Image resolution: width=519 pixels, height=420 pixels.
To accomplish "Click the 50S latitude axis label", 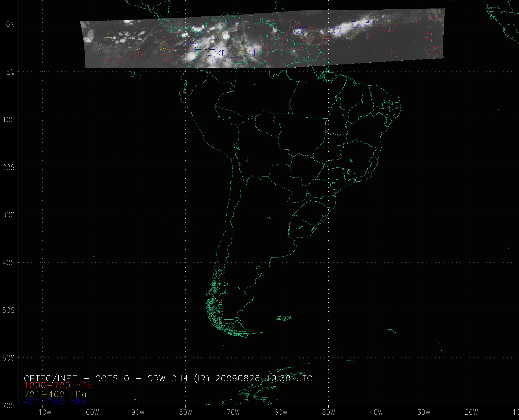I will pos(9,310).
